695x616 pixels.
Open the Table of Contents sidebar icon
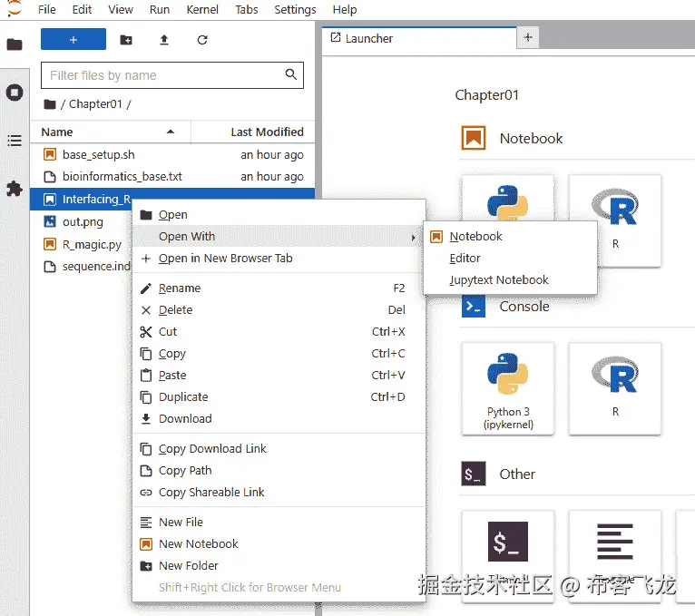(15, 141)
